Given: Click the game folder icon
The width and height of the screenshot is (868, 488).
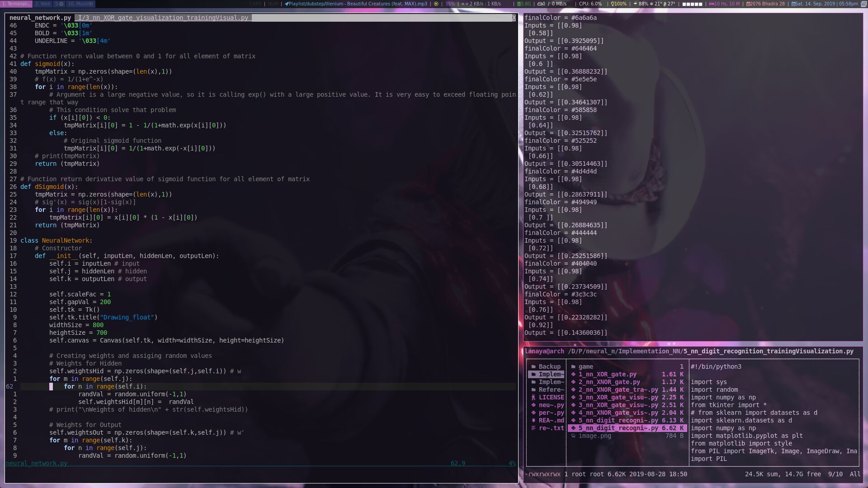Looking at the screenshot, I should (573, 366).
